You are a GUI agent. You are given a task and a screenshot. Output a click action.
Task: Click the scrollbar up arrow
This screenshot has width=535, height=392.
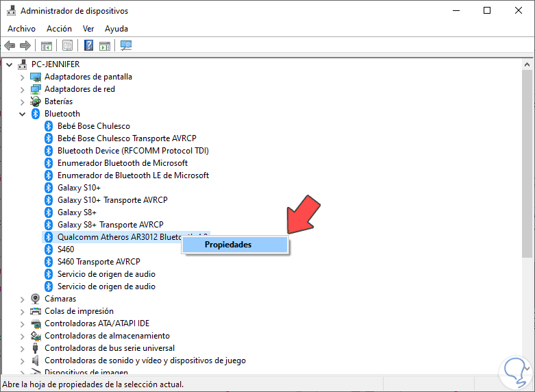point(527,64)
